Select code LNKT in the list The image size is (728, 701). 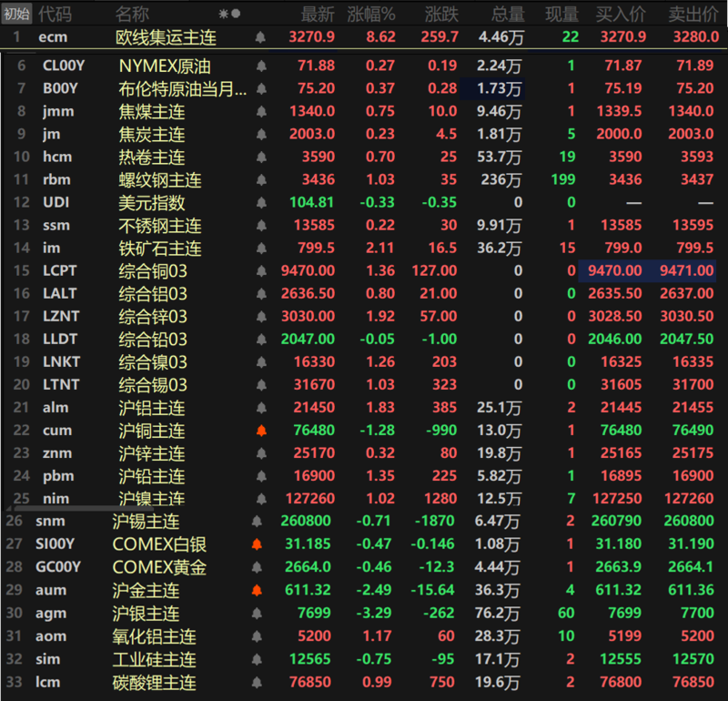(x=61, y=362)
